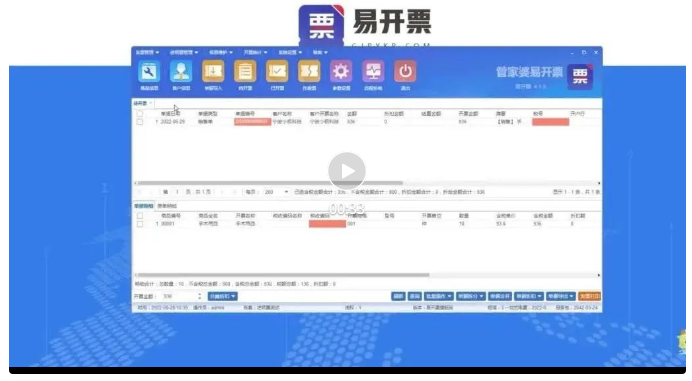Open the wrench basic-info toolbar icon
692x381 pixels.
coord(149,72)
